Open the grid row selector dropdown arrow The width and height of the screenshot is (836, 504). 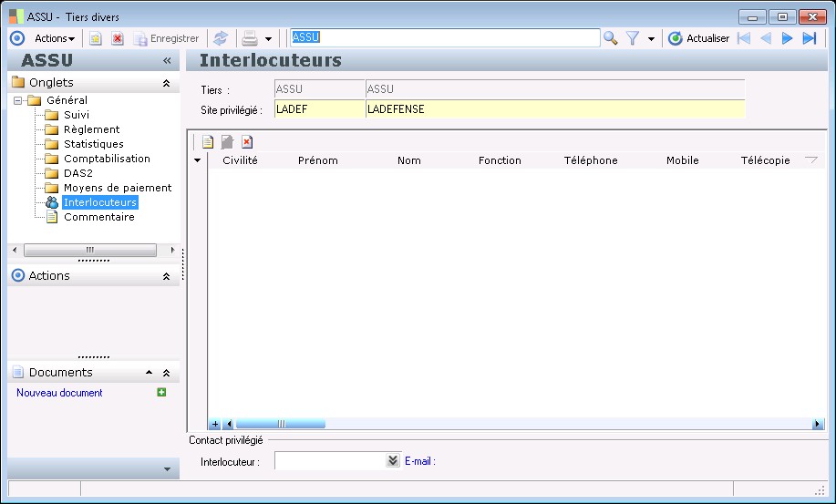tap(197, 160)
